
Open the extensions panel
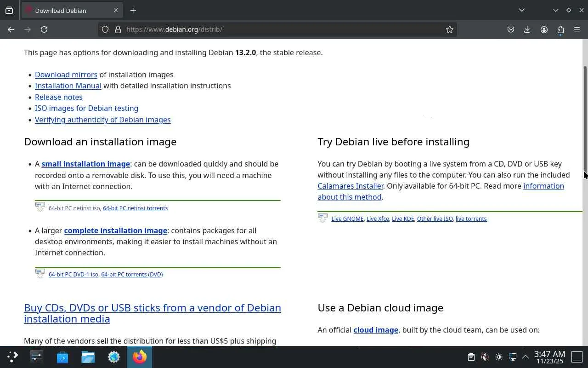[x=560, y=29]
